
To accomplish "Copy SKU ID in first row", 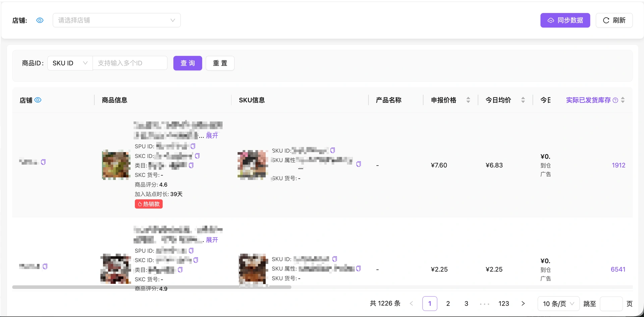I will (333, 150).
